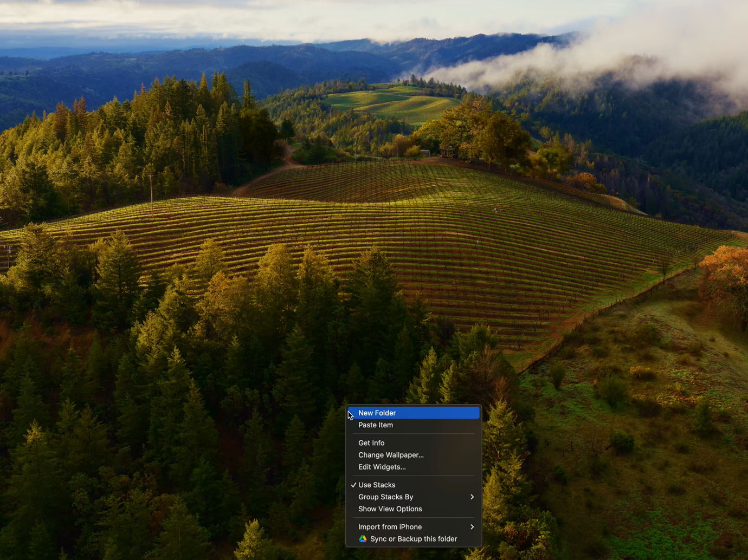This screenshot has width=748, height=560.
Task: Open the Import from iPhone menu entry
Action: tap(390, 527)
